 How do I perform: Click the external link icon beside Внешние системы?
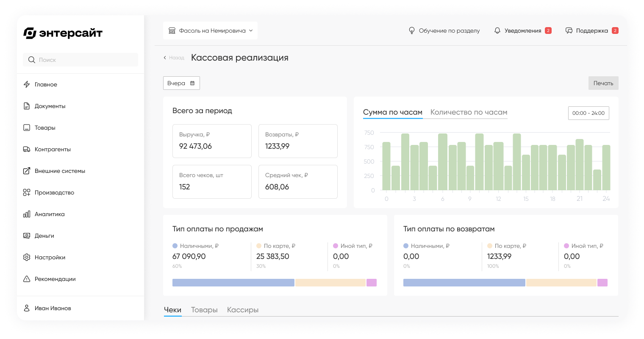[x=27, y=171]
